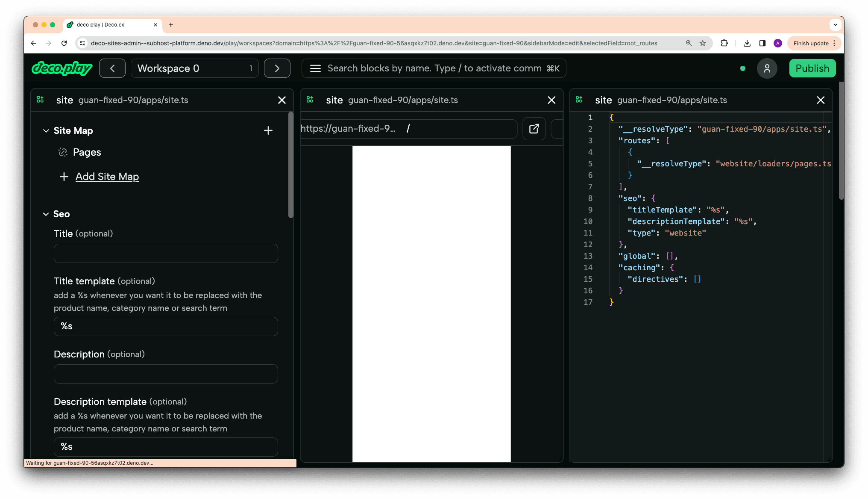Click the Add Site Map link
This screenshot has height=499, width=868.
[x=107, y=177]
